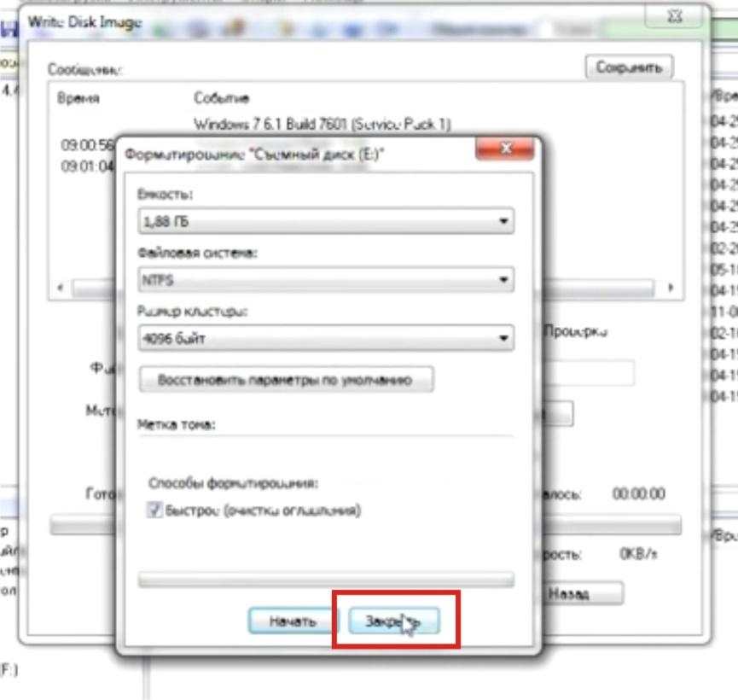Open the Емкость capacity dropdown
Screen dimensions: 738x700
[x=325, y=222]
